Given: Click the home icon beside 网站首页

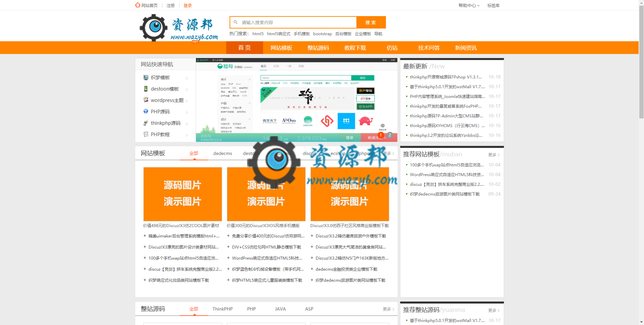Looking at the screenshot, I should click(138, 5).
